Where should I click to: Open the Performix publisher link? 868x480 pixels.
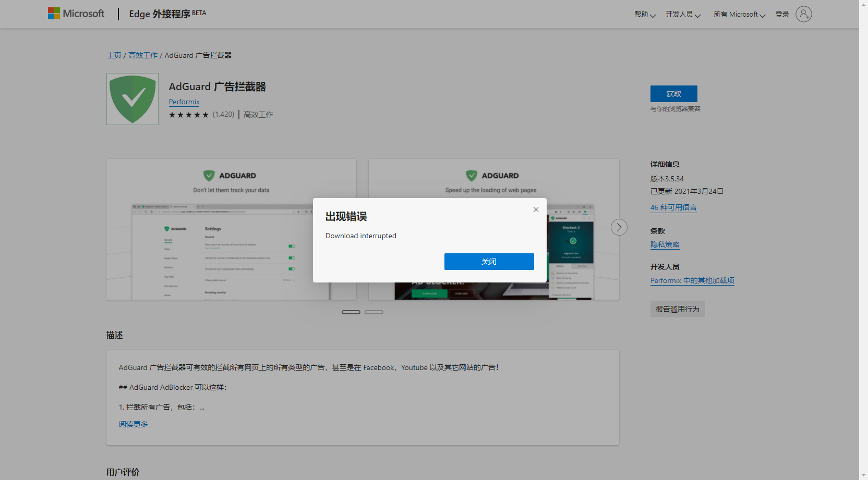coord(184,102)
